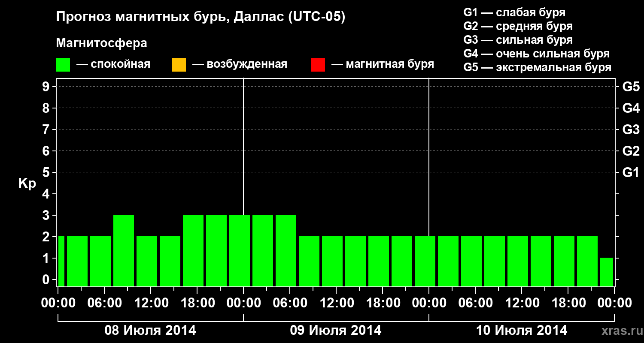
Task: Click the '06:00' time label above 08 Июля 2014
Action: tap(104, 303)
